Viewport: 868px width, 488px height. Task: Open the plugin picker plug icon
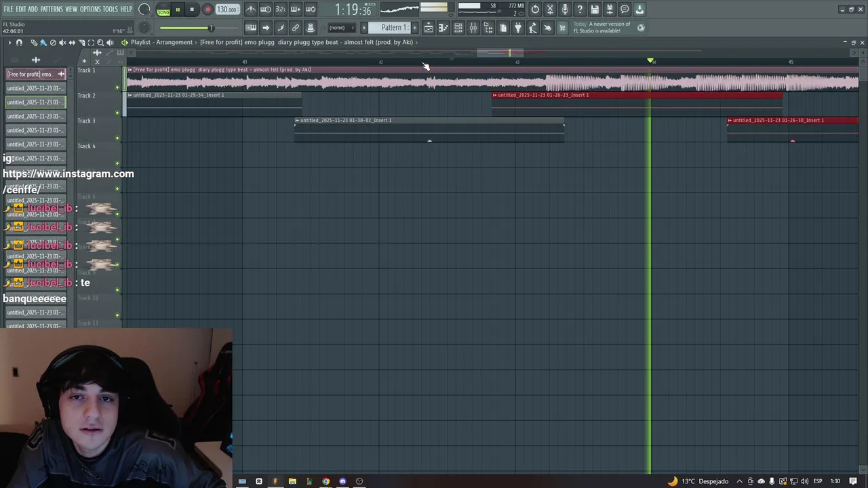518,28
